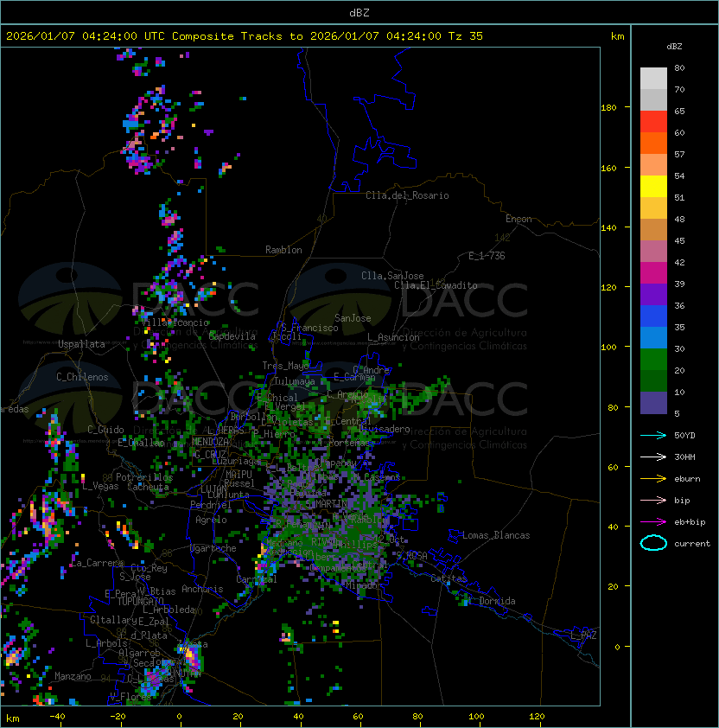719x728 pixels.
Task: Click the 'eb+bip' legend label
Action: [x=690, y=522]
